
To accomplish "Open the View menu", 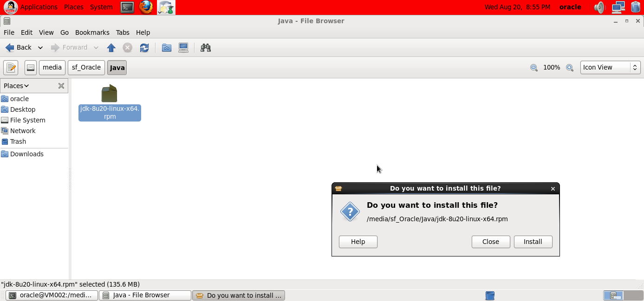I will point(46,32).
